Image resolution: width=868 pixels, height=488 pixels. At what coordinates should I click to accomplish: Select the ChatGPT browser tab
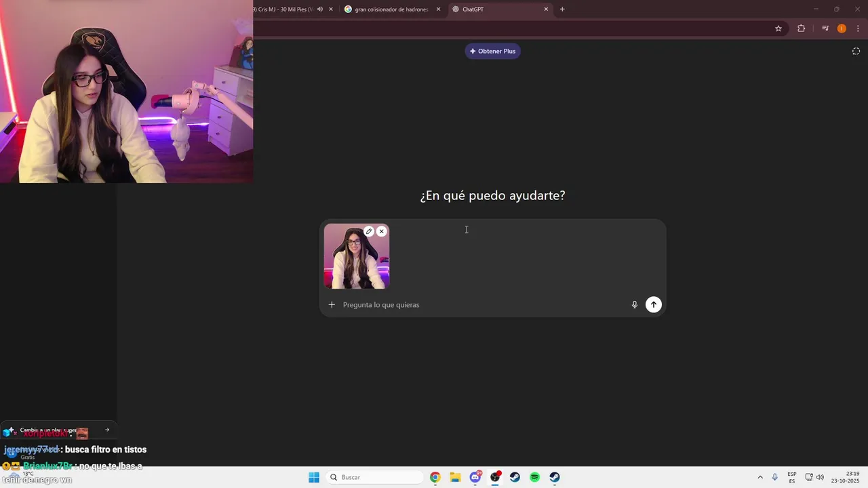(x=499, y=9)
